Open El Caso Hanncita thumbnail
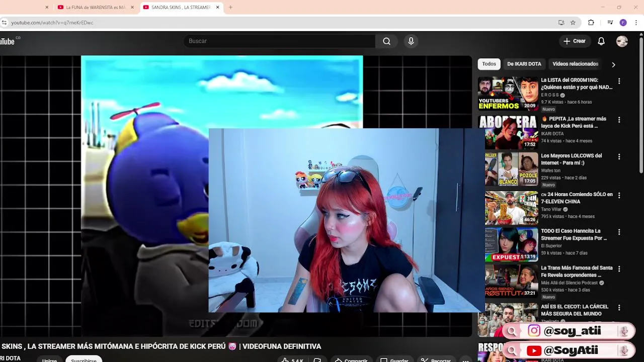This screenshot has width=644, height=362. click(x=511, y=244)
